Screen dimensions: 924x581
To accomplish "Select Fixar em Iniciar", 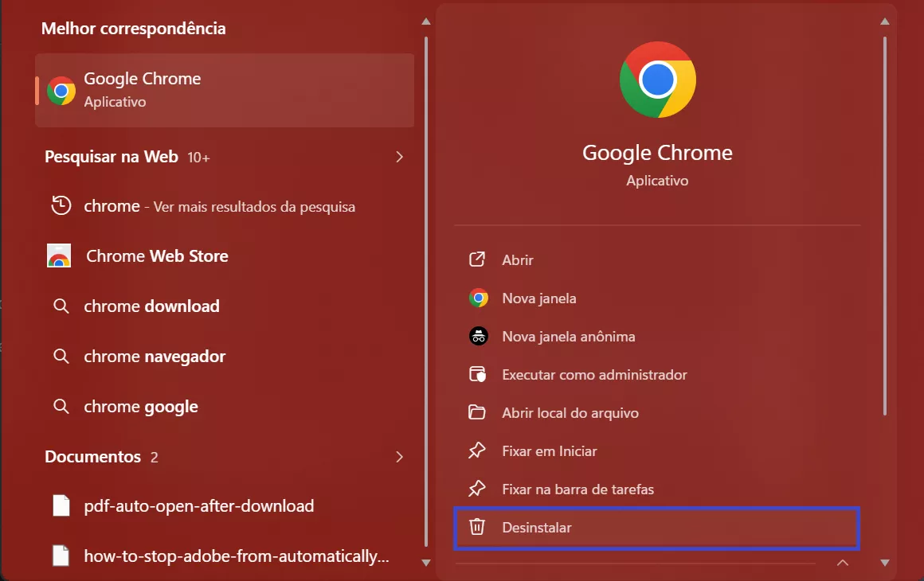I will pyautogui.click(x=549, y=450).
